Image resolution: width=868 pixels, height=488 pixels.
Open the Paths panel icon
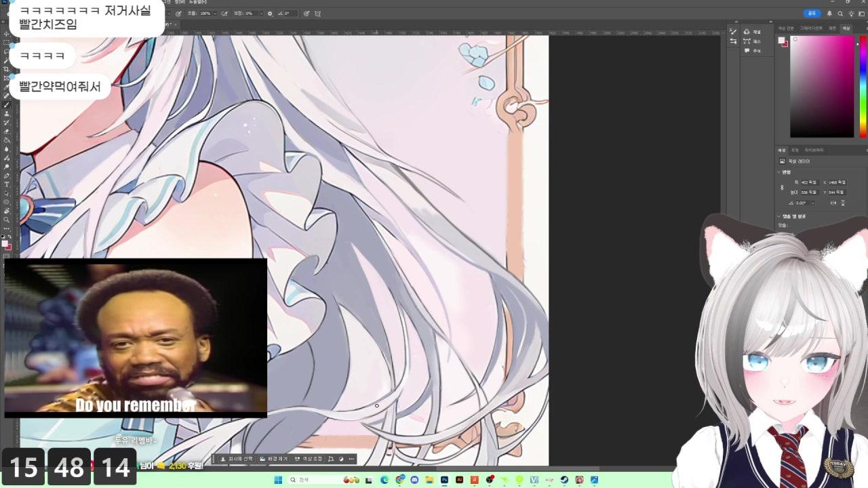tap(747, 41)
